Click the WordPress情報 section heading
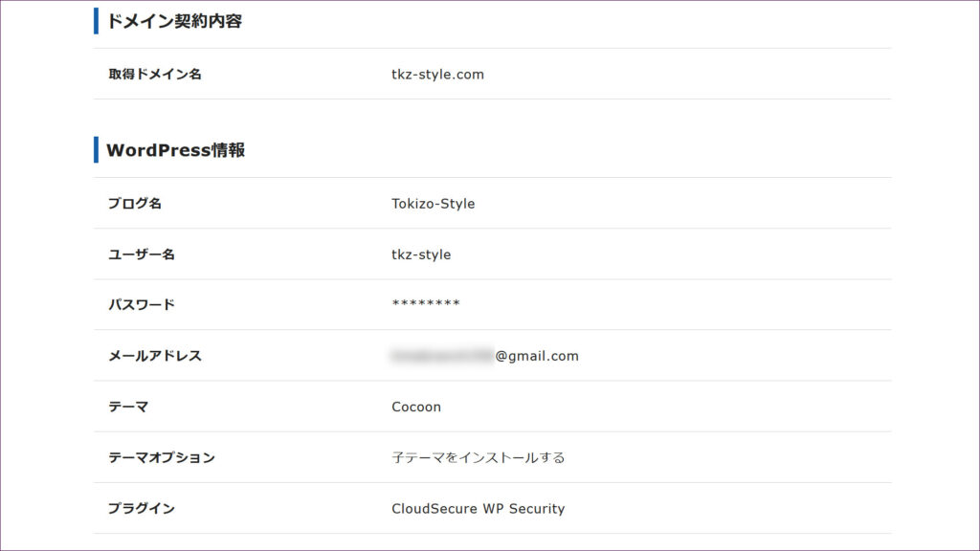The height and width of the screenshot is (551, 980). click(175, 150)
